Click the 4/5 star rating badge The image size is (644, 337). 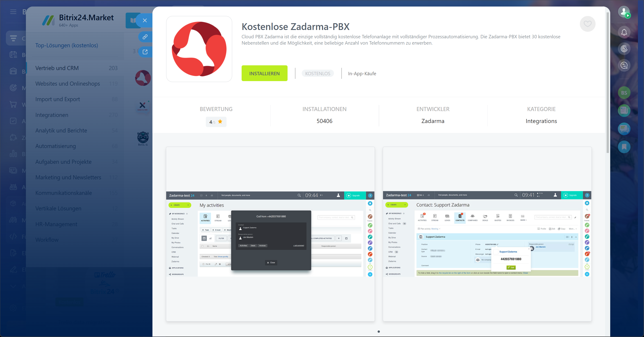pyautogui.click(x=216, y=122)
